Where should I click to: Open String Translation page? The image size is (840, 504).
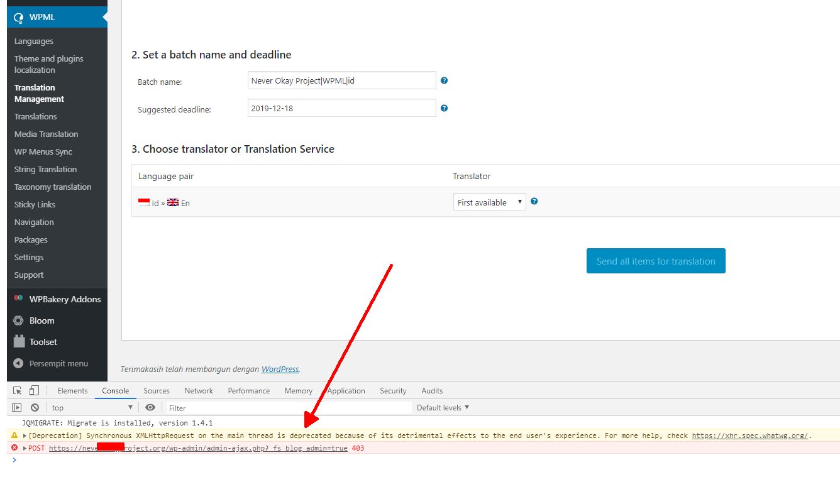coord(45,169)
